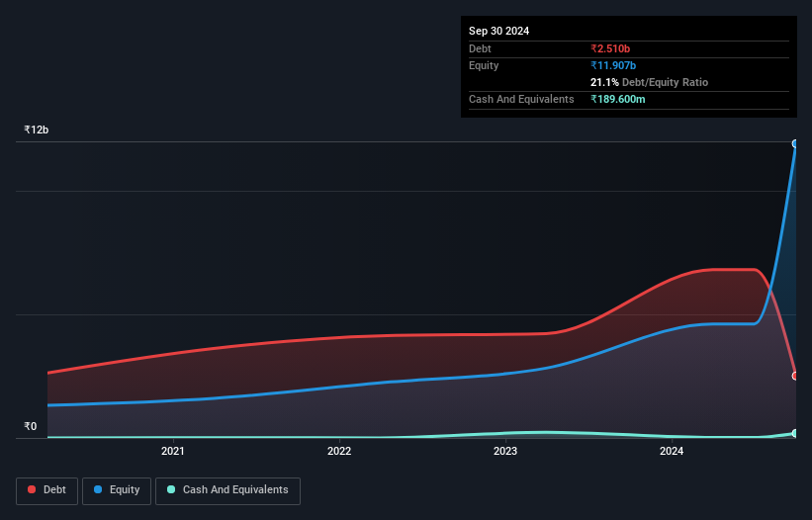
Task: Click Cash And Equivalents label in tooltip
Action: coord(521,99)
